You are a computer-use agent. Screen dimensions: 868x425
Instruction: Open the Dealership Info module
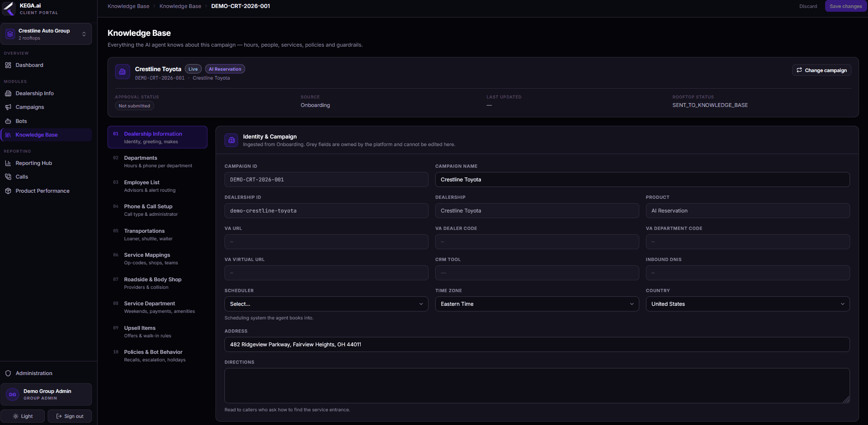point(46,93)
